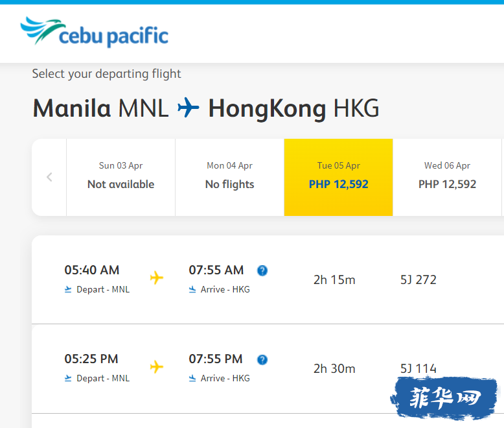
Task: Click help icon beside 07:55 PM arrival
Action: pos(262,359)
